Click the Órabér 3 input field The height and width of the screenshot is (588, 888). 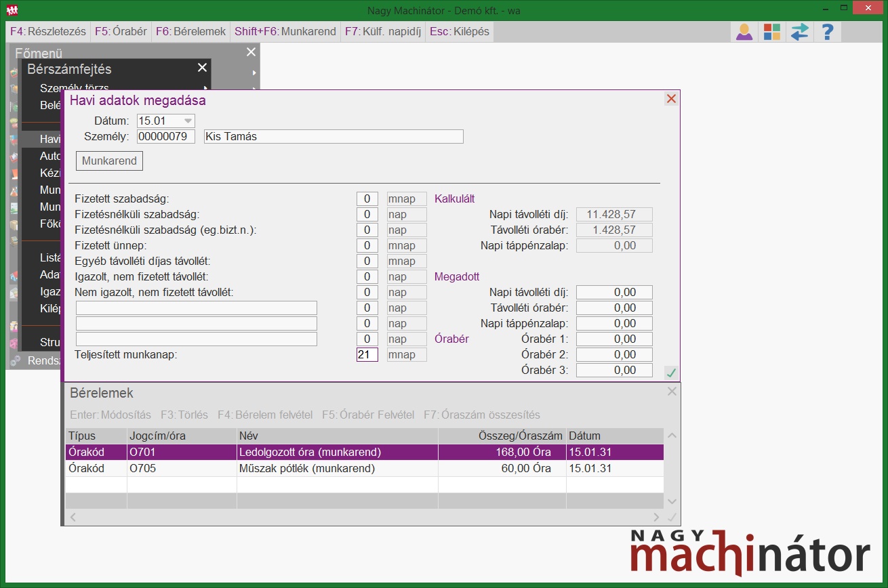click(x=614, y=371)
